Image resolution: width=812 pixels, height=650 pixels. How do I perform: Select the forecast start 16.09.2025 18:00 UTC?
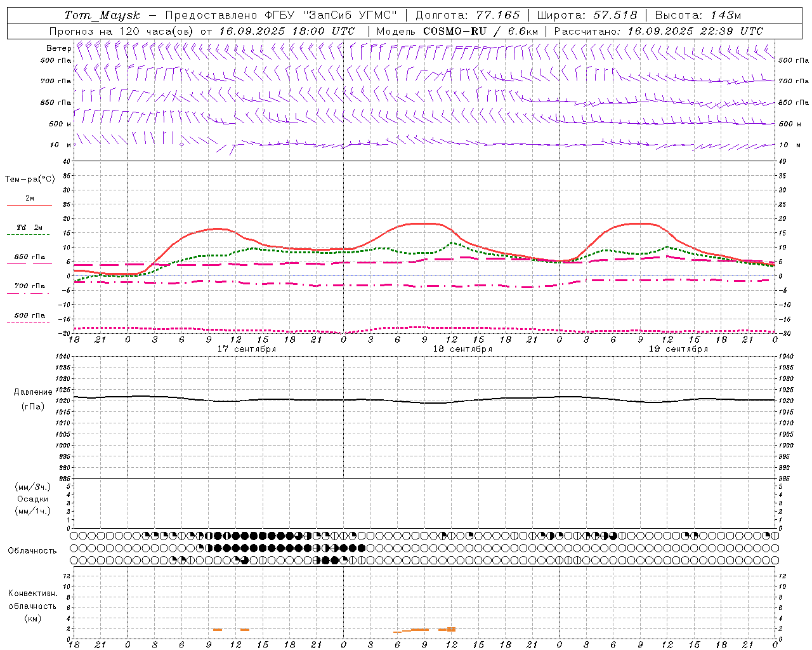click(287, 31)
